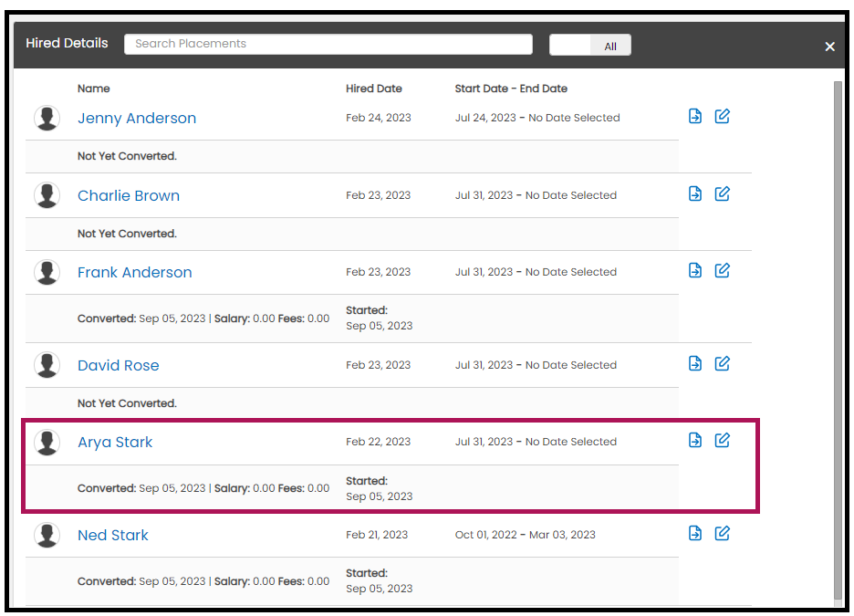The height and width of the screenshot is (616, 854).
Task: Click David Rose's avatar thumbnail
Action: click(47, 365)
